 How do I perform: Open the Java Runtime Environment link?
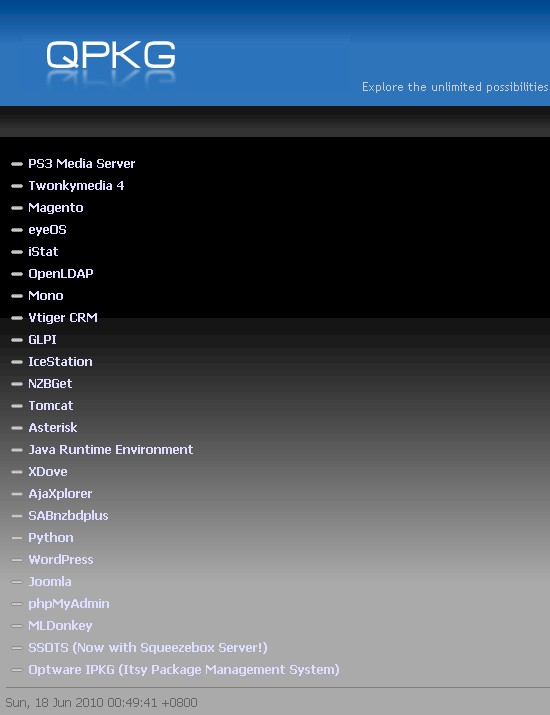[111, 450]
